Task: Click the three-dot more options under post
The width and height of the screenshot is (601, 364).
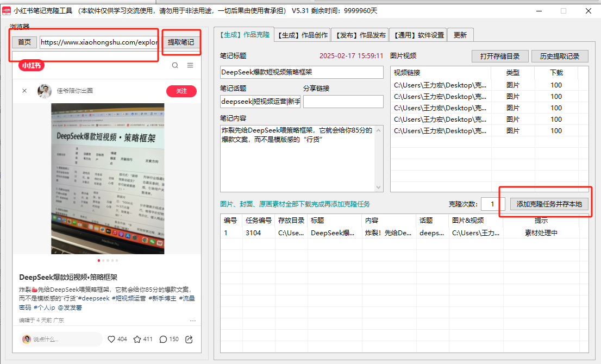Action: pyautogui.click(x=192, y=321)
